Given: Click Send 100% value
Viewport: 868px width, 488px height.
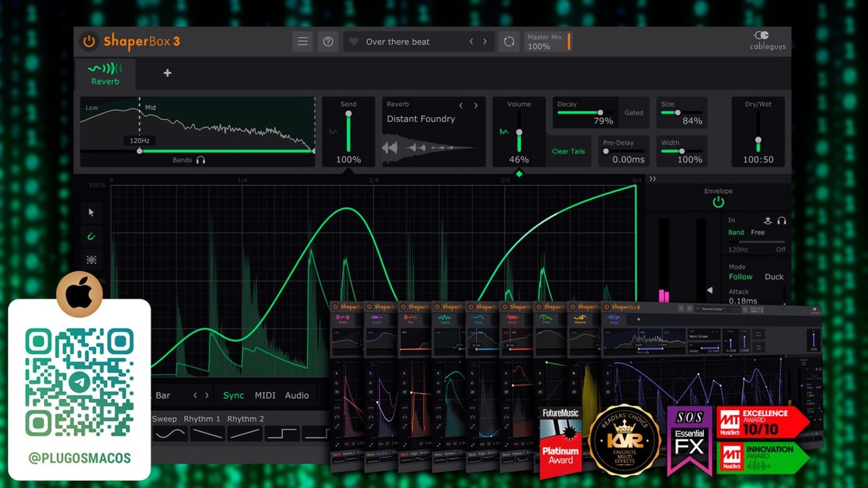Looking at the screenshot, I should [x=349, y=159].
